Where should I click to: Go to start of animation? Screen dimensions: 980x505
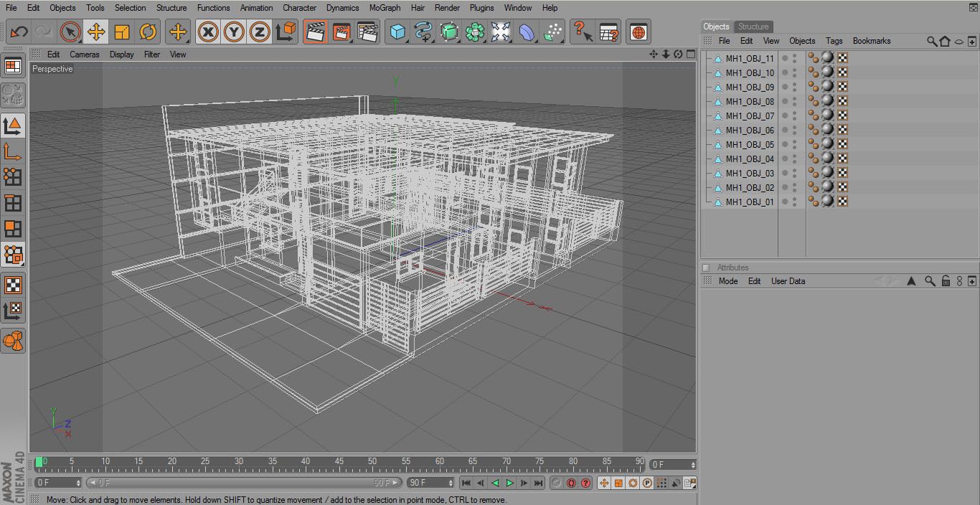pyautogui.click(x=466, y=483)
